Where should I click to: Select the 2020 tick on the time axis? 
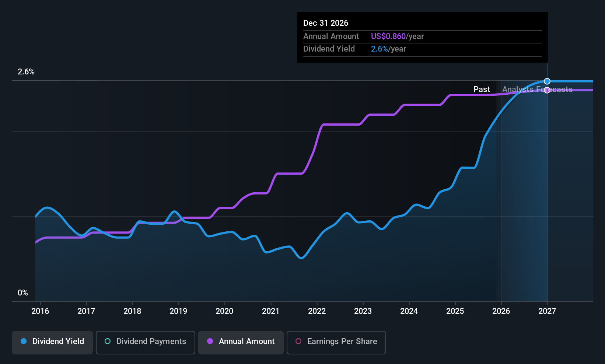click(224, 311)
